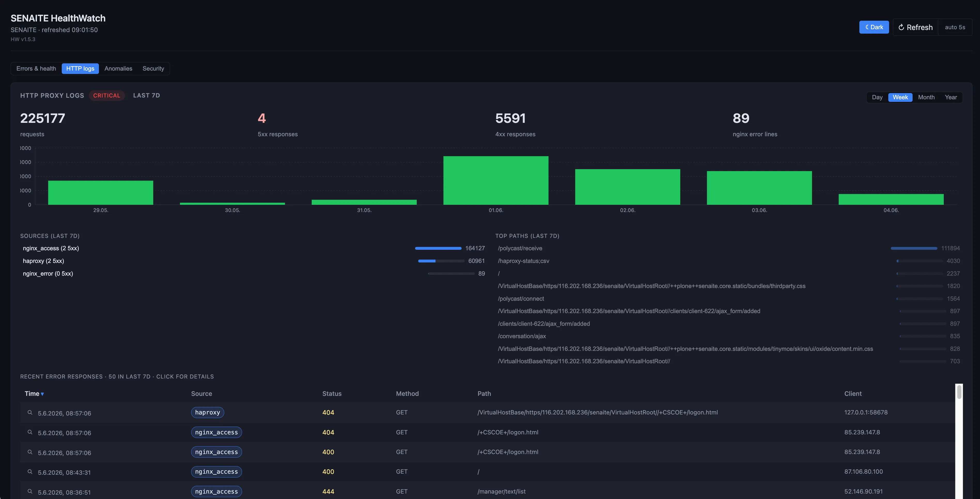
Task: Click the /polycast/receive path progress bar
Action: click(x=914, y=248)
